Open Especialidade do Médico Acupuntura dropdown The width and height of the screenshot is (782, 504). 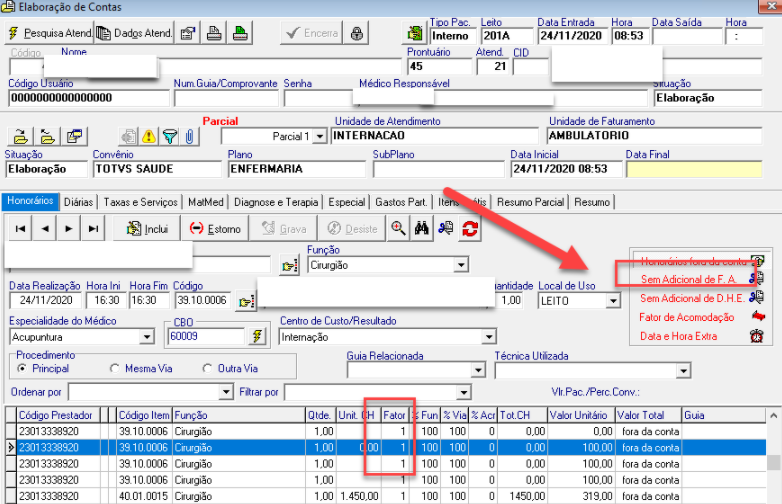pyautogui.click(x=146, y=337)
